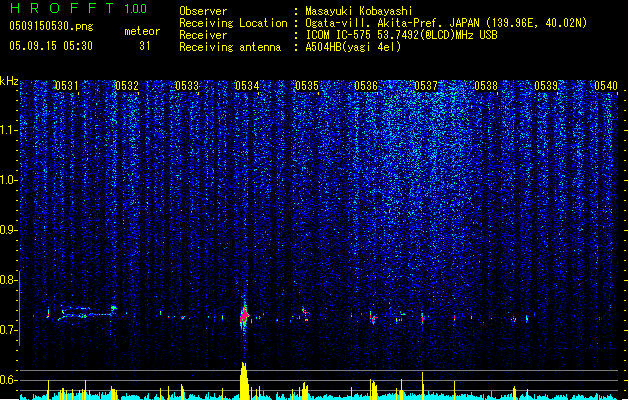Click the tallest yellow intensity peak at 0534
Image resolution: width=629 pixels, height=400 pixels.
243,380
